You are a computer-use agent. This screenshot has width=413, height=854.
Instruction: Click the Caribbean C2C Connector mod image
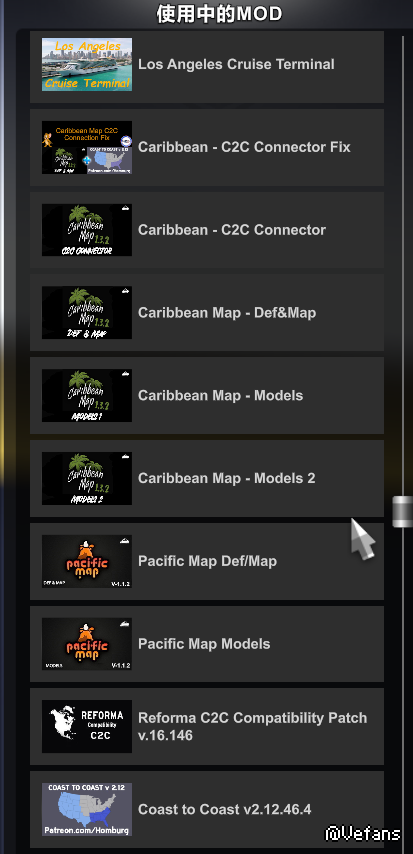pyautogui.click(x=87, y=230)
